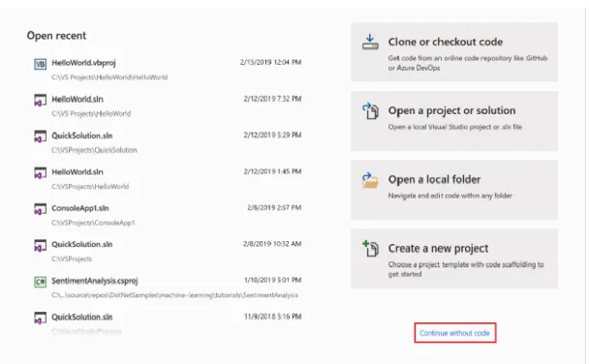Click the Continue without code link
Viewport: 589px width, 364px height.
click(x=454, y=333)
